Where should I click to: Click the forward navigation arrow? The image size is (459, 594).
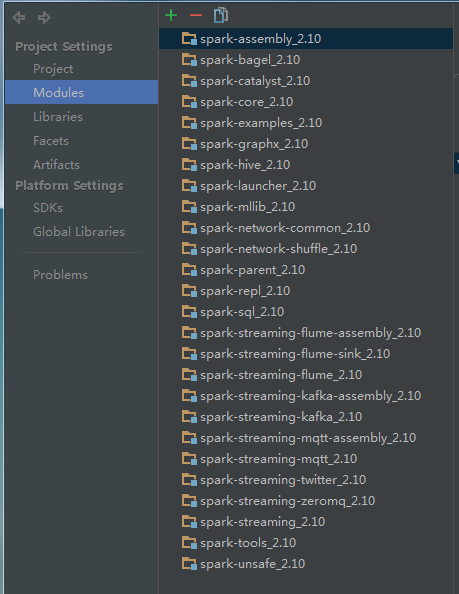44,17
